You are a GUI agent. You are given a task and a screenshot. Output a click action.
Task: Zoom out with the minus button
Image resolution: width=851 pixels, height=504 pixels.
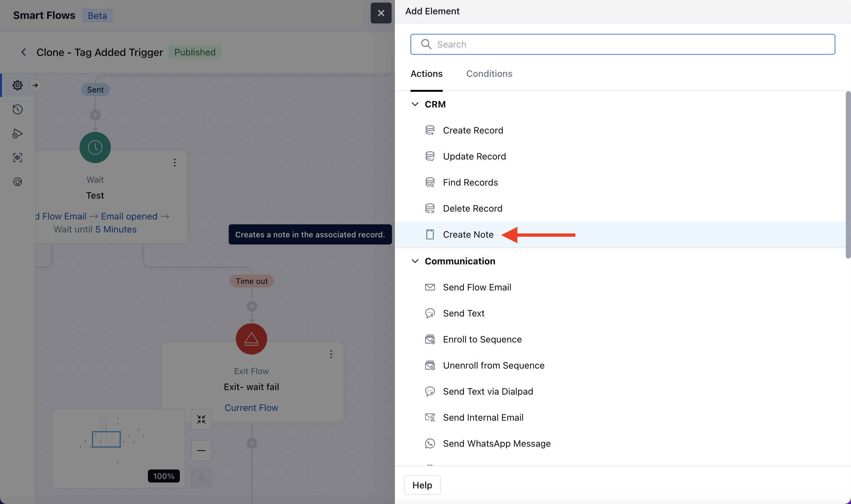[x=201, y=450]
